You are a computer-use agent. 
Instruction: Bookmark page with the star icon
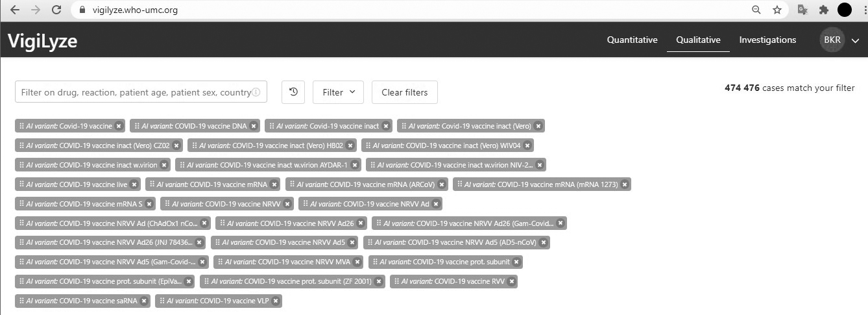777,10
